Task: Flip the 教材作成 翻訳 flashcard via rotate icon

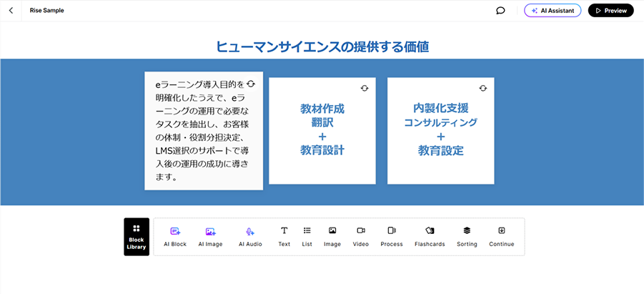Action: tap(364, 88)
